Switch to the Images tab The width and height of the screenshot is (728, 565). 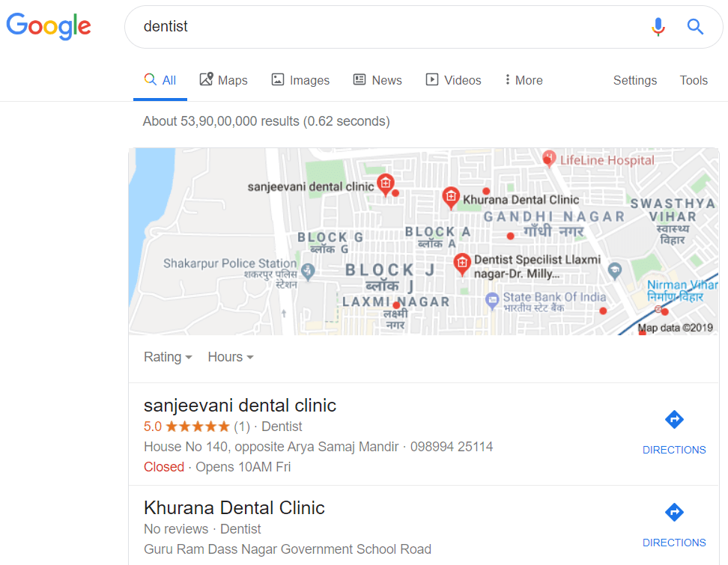point(300,80)
